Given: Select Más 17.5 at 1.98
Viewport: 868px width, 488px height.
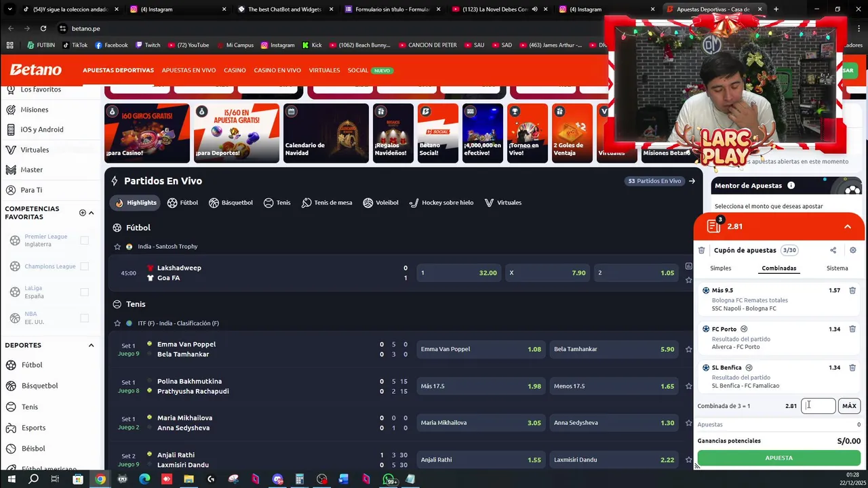Looking at the screenshot, I should (481, 386).
